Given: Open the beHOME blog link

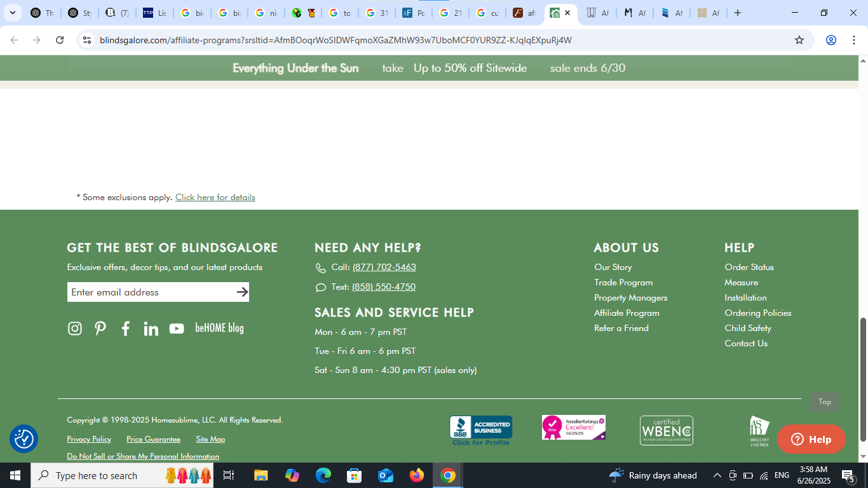Looking at the screenshot, I should point(219,328).
